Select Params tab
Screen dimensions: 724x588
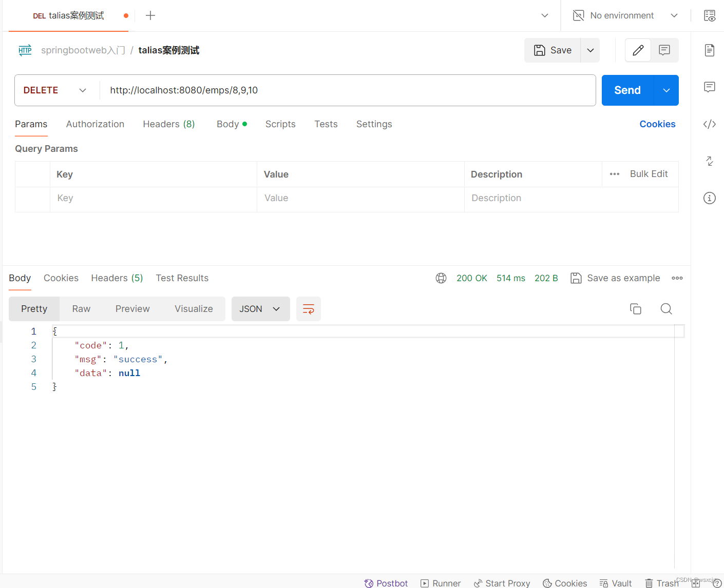click(31, 124)
